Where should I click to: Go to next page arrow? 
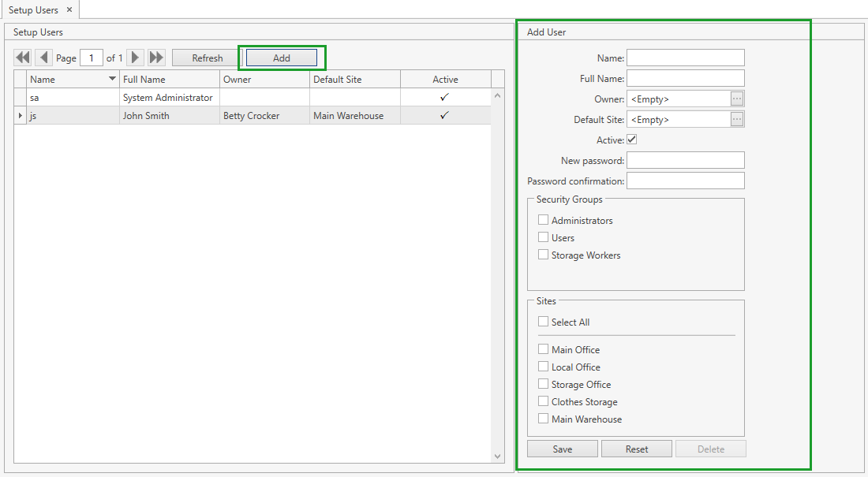(x=136, y=58)
